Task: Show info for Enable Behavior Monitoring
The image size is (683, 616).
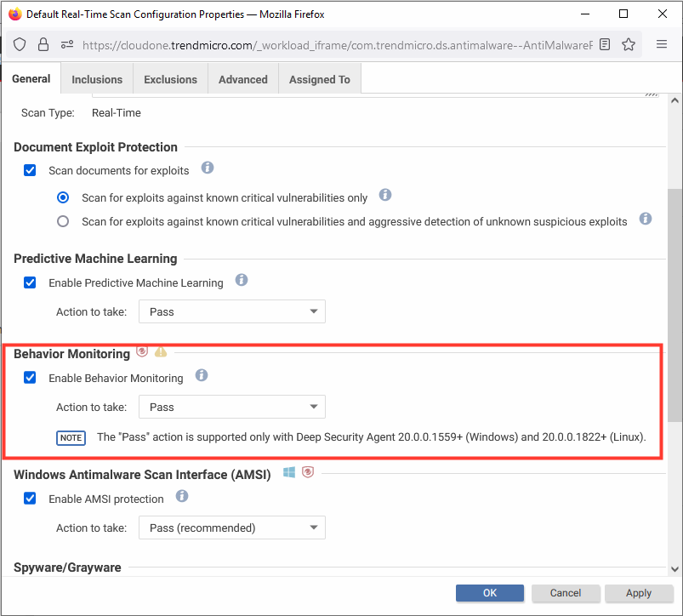Action: tap(202, 375)
